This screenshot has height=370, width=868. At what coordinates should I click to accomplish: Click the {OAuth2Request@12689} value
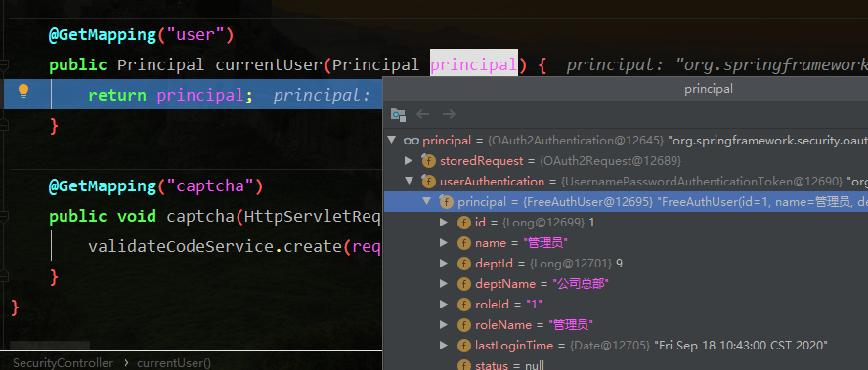click(x=610, y=161)
